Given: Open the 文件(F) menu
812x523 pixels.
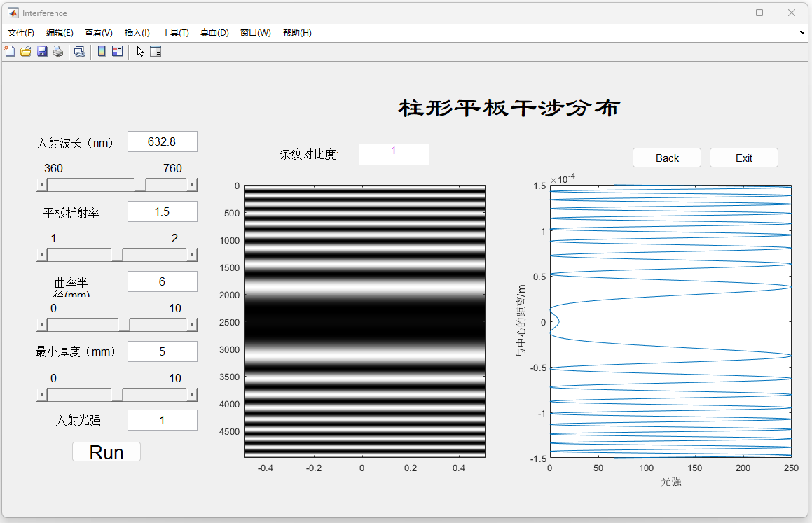Looking at the screenshot, I should pos(20,33).
